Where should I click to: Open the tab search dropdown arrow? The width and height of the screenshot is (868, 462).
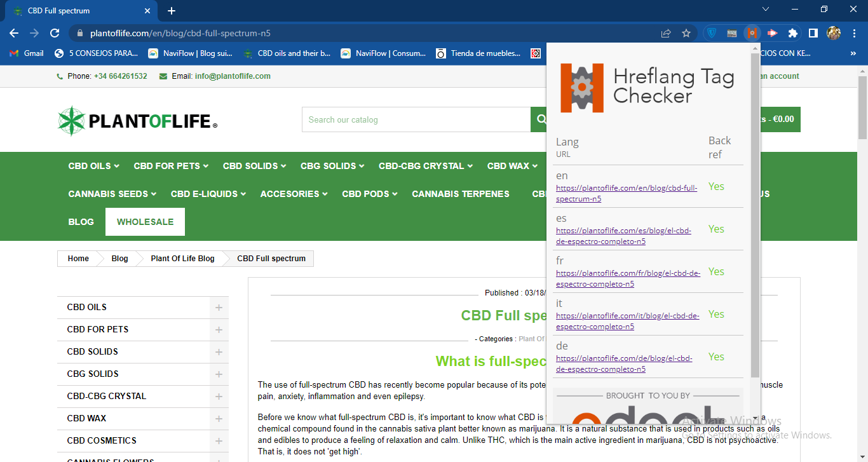click(x=766, y=10)
